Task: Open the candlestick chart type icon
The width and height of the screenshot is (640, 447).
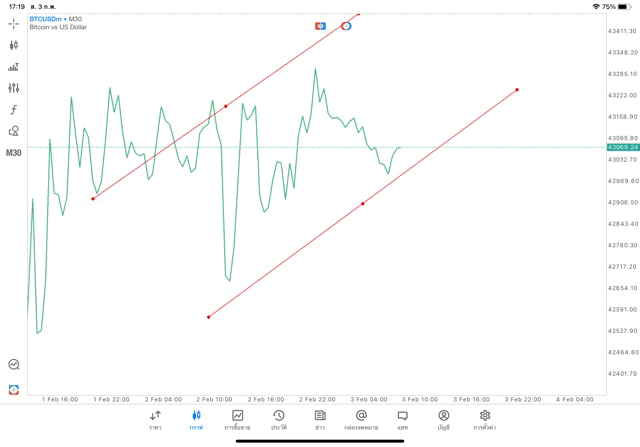Action: tap(14, 45)
